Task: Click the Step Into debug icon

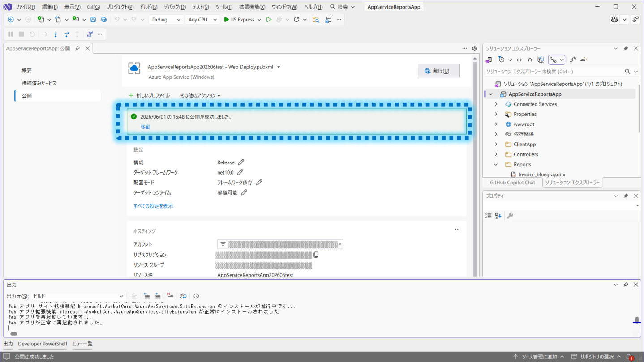Action: tap(56, 34)
